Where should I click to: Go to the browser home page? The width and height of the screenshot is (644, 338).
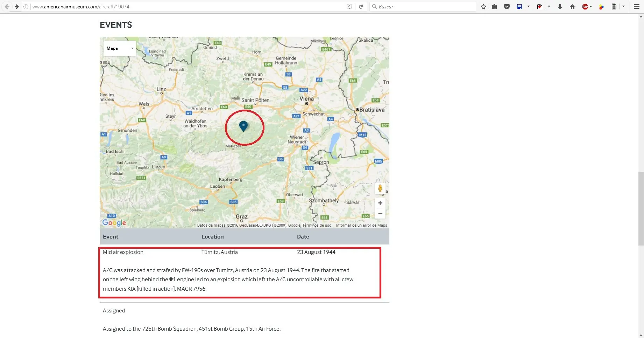573,7
